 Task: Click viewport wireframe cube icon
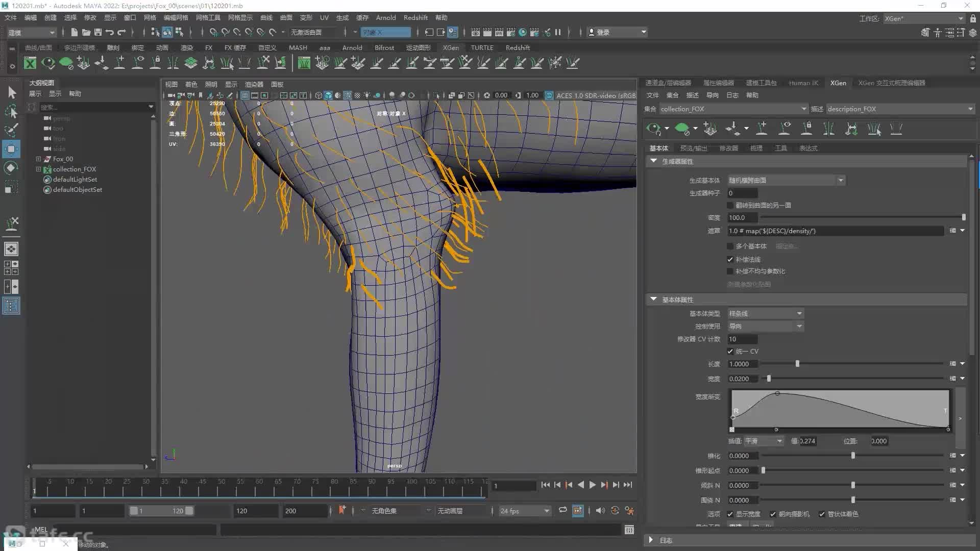318,95
